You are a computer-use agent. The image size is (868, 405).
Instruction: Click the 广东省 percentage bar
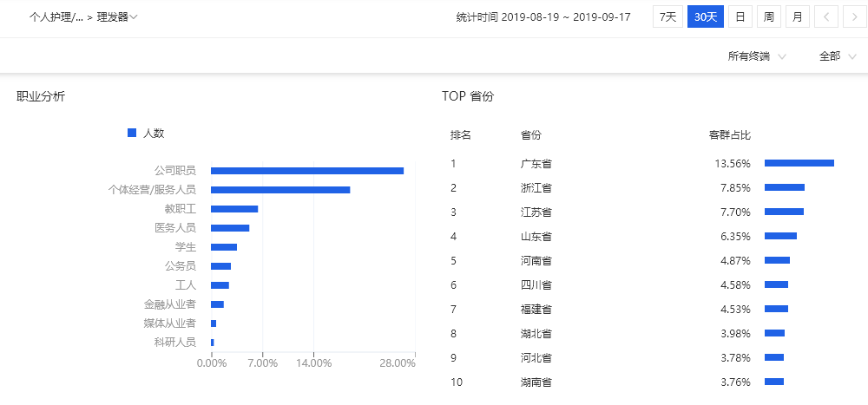(x=799, y=163)
